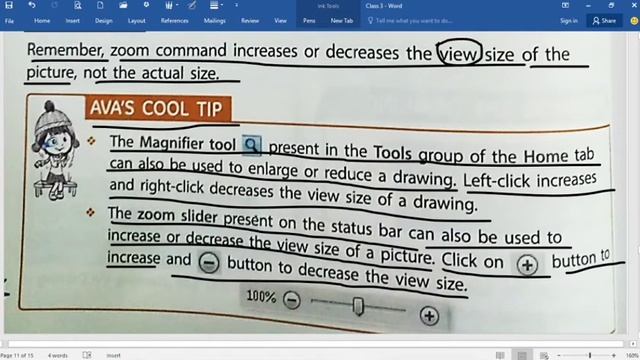Toggle the Insert mode indicator
640x360 pixels.
(x=113, y=356)
